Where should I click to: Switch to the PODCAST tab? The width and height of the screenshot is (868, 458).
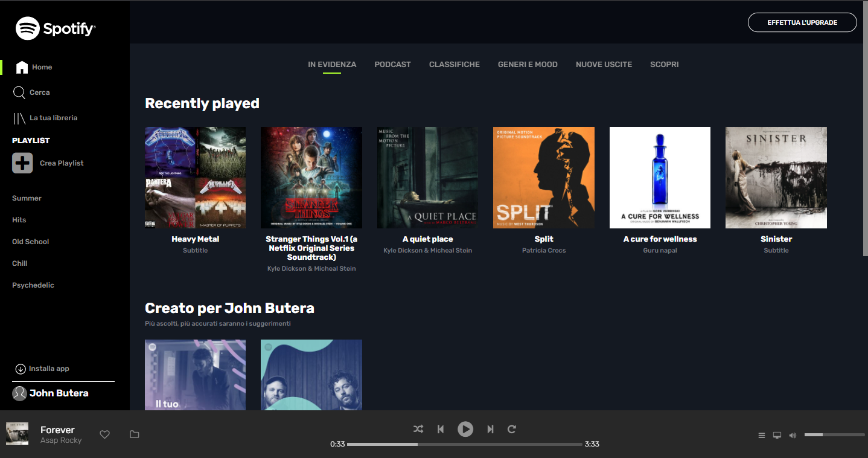point(392,64)
